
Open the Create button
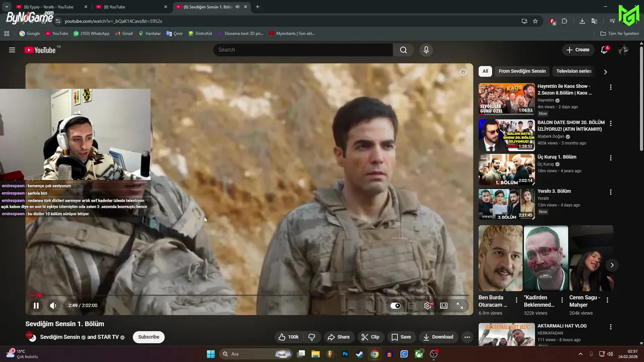[x=578, y=50]
